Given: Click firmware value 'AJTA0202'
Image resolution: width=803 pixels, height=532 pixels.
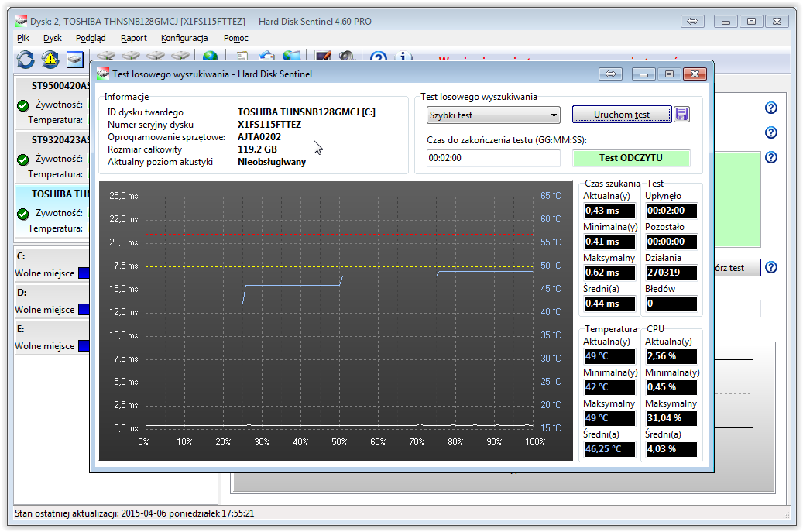Looking at the screenshot, I should pos(259,137).
